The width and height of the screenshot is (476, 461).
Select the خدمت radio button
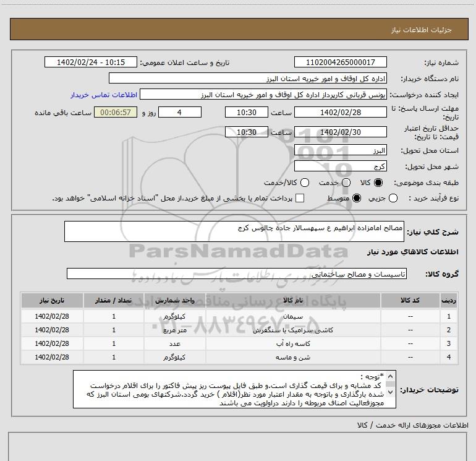[346, 183]
